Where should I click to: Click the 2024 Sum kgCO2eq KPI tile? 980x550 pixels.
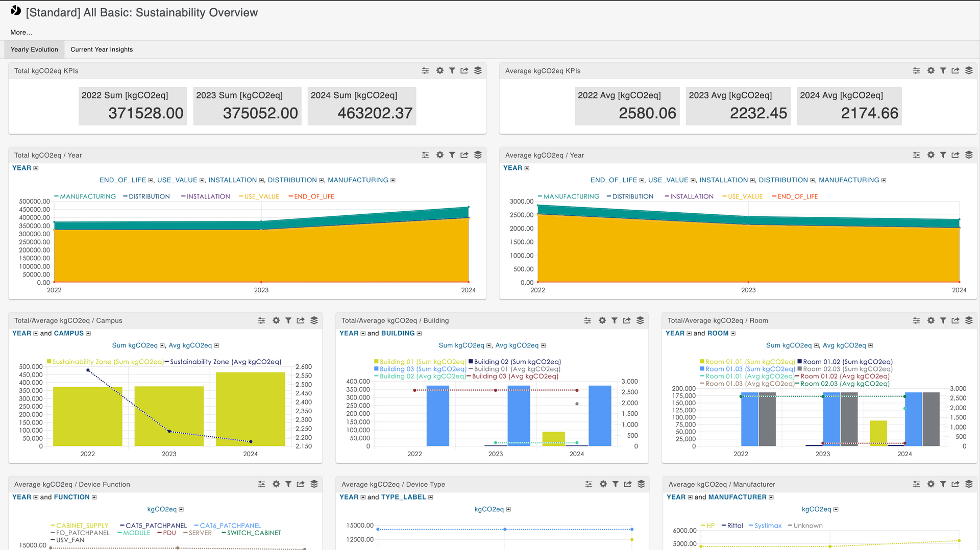(361, 106)
